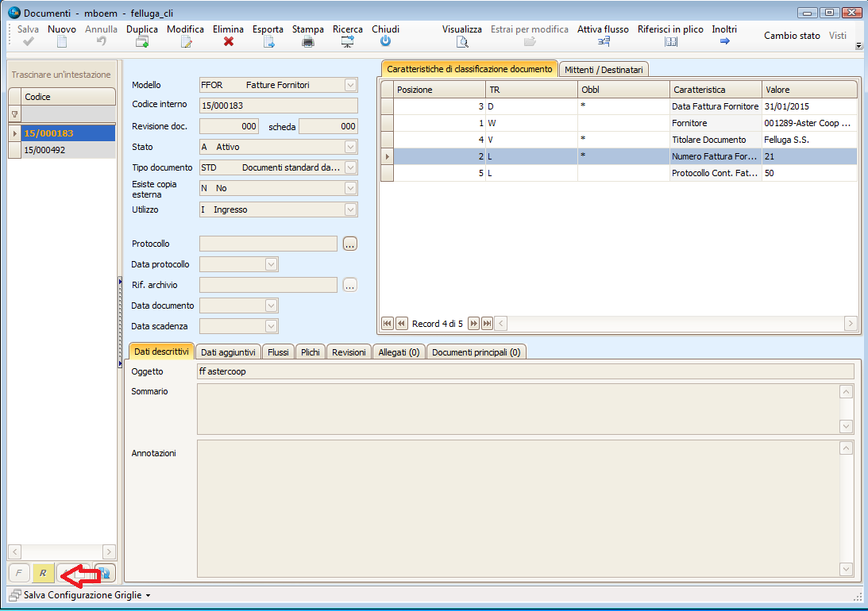Open the Allegati (0) tab

pyautogui.click(x=399, y=352)
